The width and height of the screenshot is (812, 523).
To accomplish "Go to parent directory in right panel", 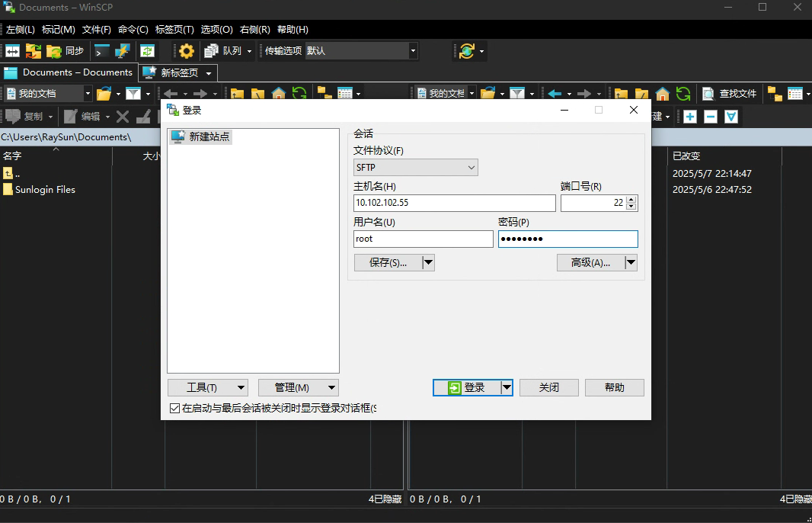I will pyautogui.click(x=622, y=94).
